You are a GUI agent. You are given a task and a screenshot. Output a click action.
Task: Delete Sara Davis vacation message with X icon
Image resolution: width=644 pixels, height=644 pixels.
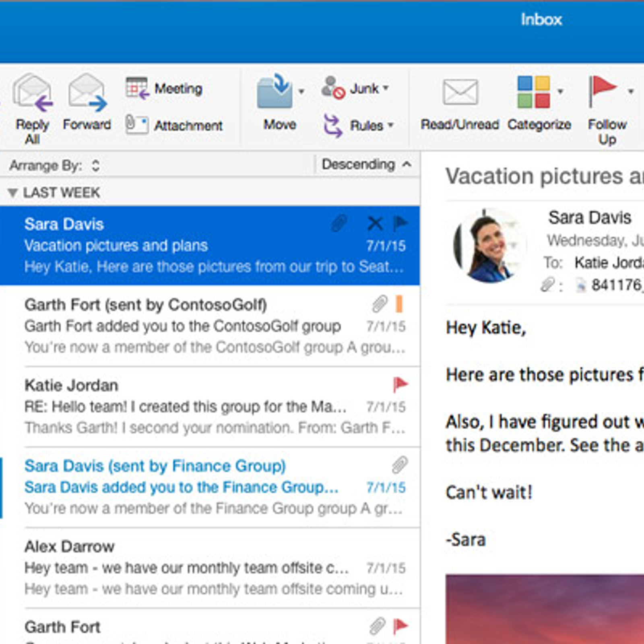(x=375, y=223)
